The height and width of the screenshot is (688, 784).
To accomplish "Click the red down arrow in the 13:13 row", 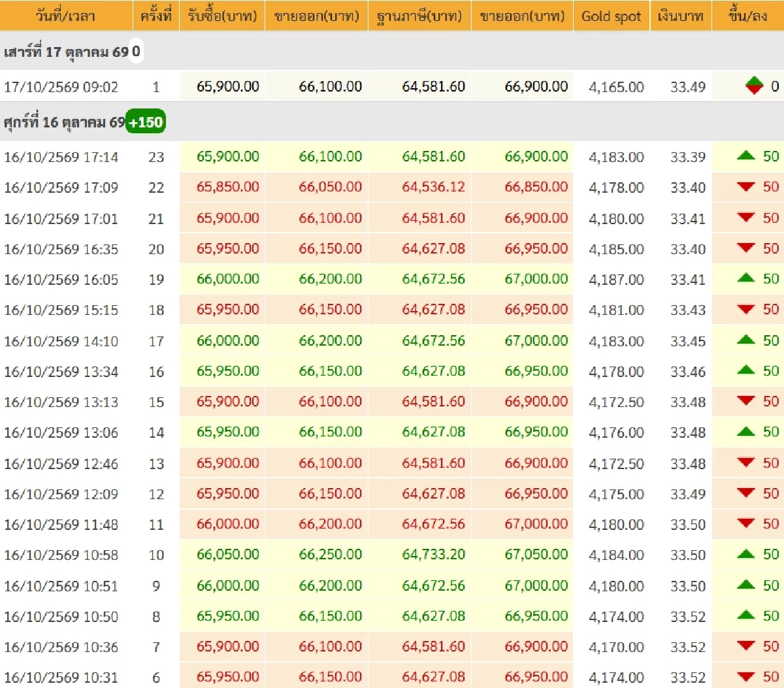I will [745, 401].
